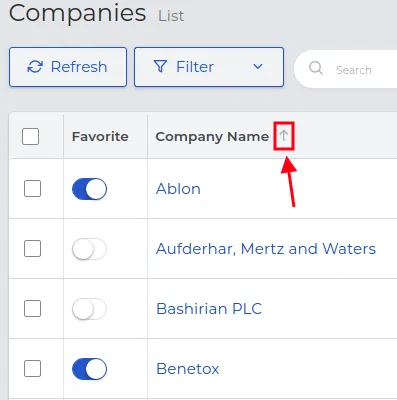Enable favorite toggle for Aufderhar, Mertz and Waters
Viewport: 397px width, 400px height.
coord(89,249)
